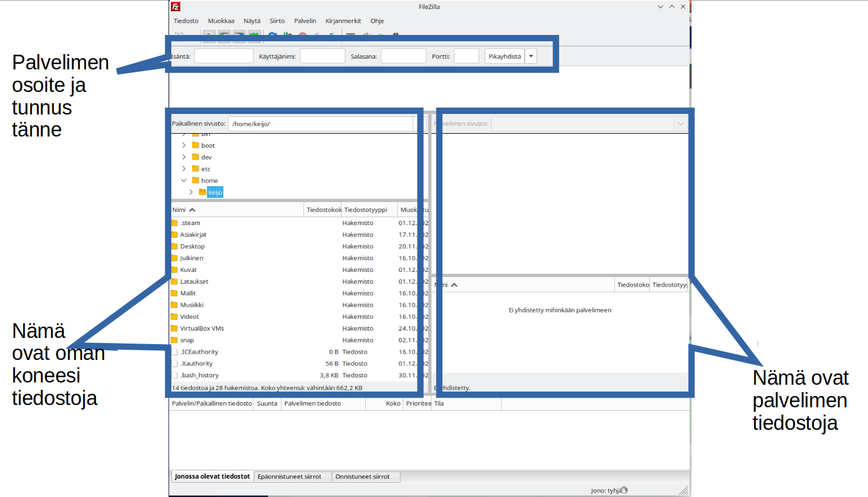Screen dimensions: 868x497
Task: Expand the keijo folder tree node
Action: click(x=191, y=192)
